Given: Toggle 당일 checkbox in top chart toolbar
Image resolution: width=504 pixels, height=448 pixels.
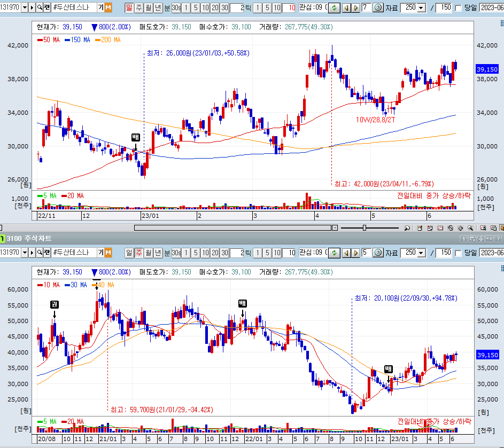Looking at the screenshot, I should [459, 8].
